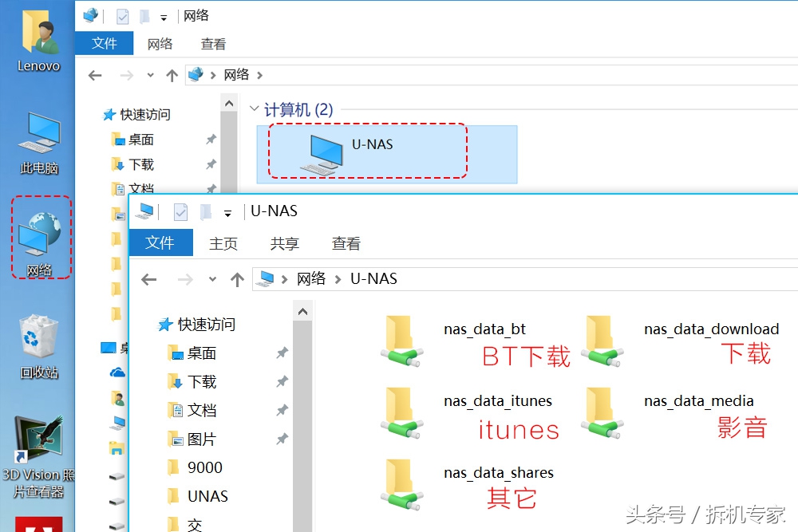Open the nas_data_media shared folder

coord(670,412)
